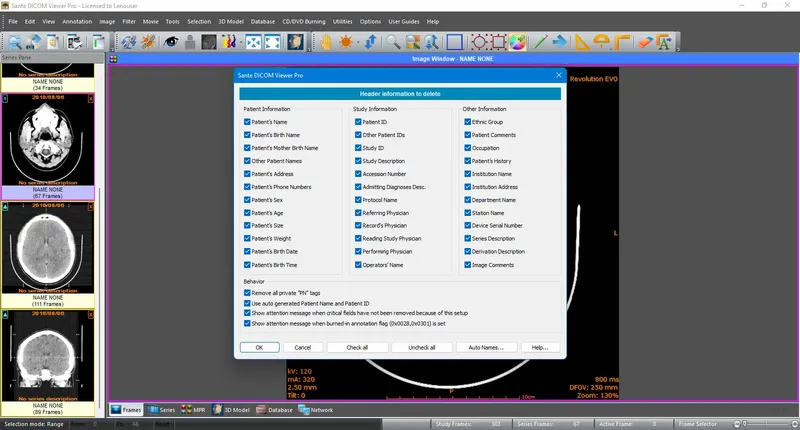Switch to the Network tab

pos(316,410)
